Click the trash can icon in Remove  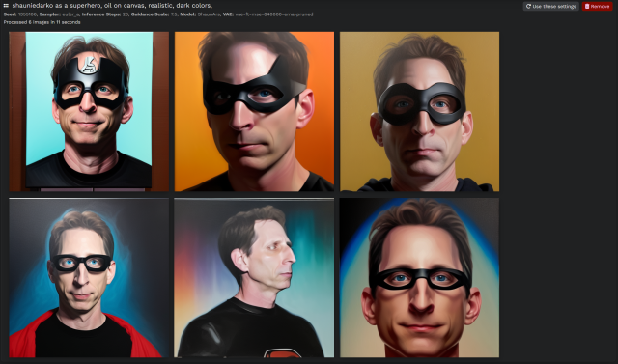coord(587,7)
